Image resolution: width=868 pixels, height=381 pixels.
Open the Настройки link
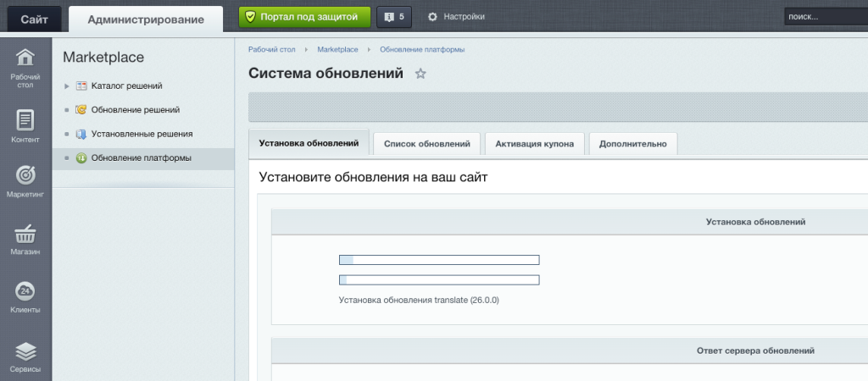click(464, 17)
